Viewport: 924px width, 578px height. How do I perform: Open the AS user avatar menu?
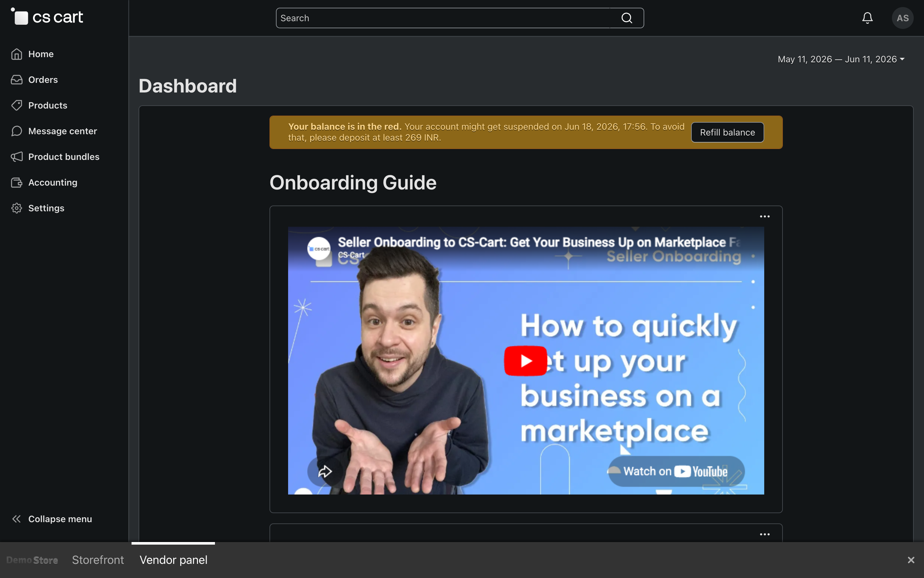(x=902, y=18)
